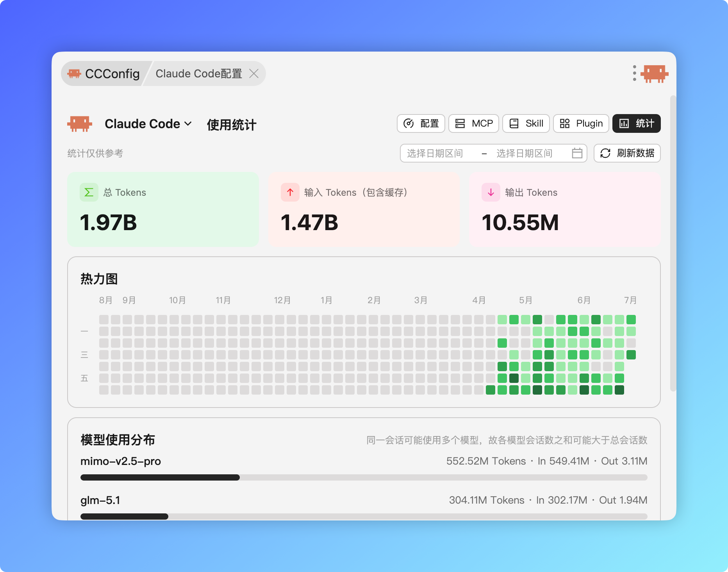This screenshot has height=572, width=728.
Task: Click the 1.97B total tokens value
Action: 109,223
